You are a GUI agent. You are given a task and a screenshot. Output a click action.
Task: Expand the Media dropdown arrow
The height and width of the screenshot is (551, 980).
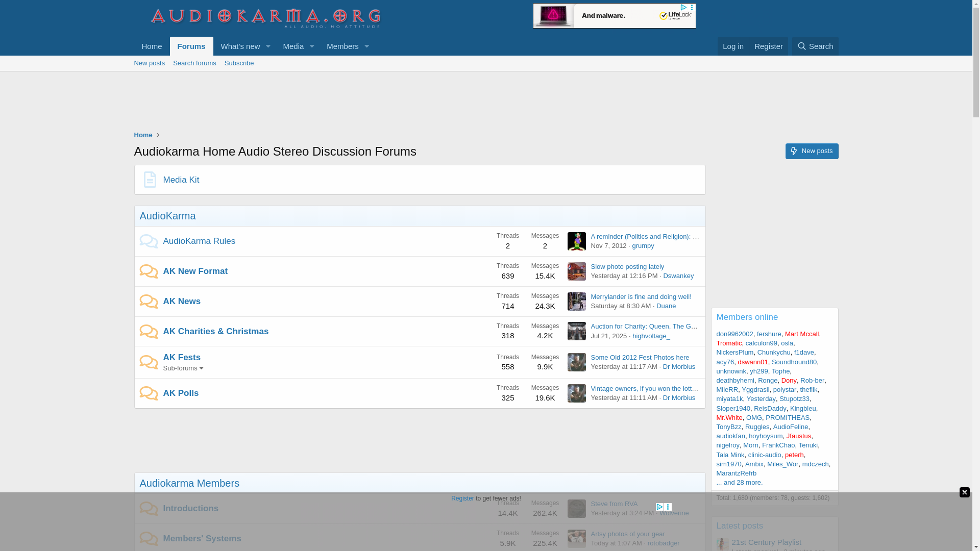pos(312,46)
